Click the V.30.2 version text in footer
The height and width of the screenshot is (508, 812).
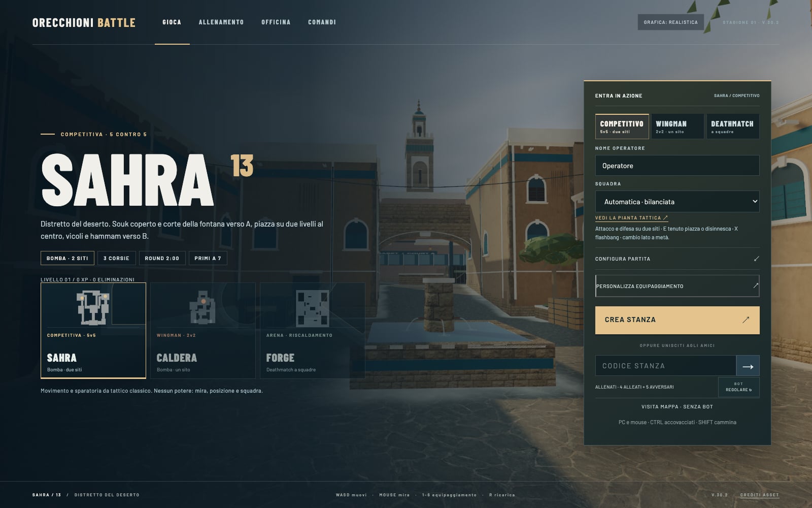[720, 495]
